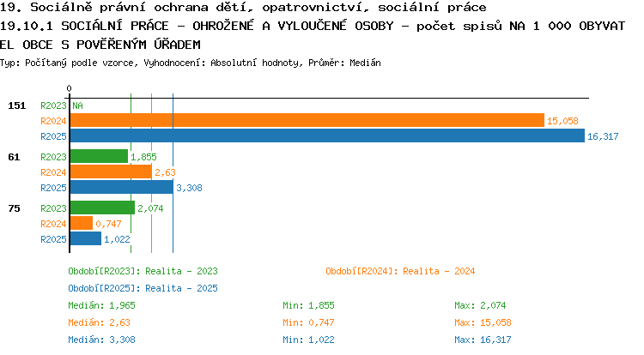
Task: Click the group label 75
Action: [14, 208]
